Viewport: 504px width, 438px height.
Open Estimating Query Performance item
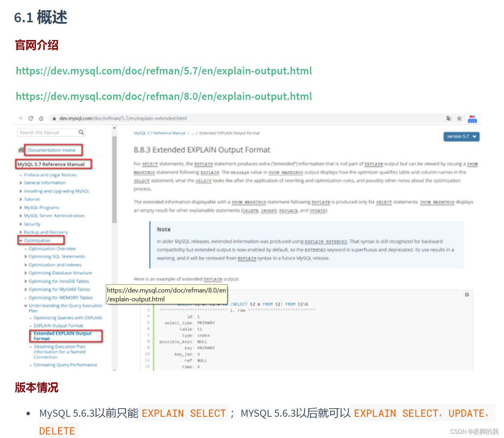pos(66,365)
